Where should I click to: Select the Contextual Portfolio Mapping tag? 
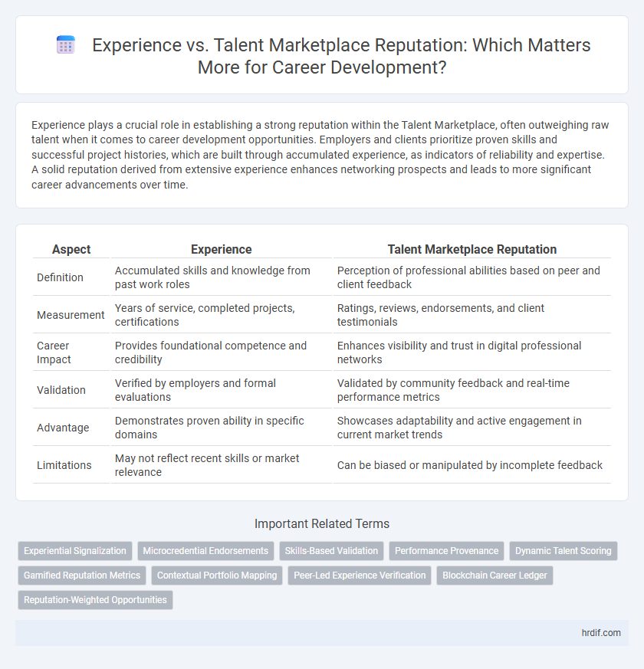pyautogui.click(x=217, y=576)
